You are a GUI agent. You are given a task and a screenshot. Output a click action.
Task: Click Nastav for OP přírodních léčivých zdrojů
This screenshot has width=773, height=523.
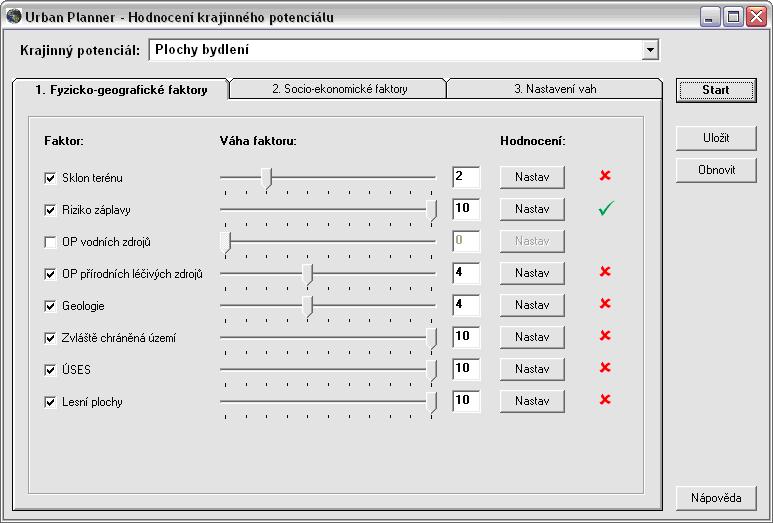(x=532, y=273)
